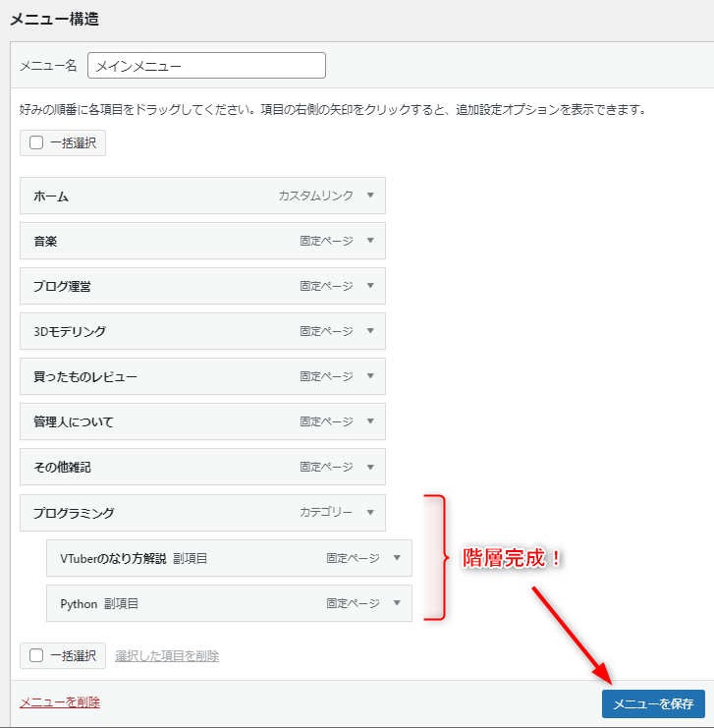
Task: Expand the 買ったものレビュー item arrow
Action: point(370,376)
